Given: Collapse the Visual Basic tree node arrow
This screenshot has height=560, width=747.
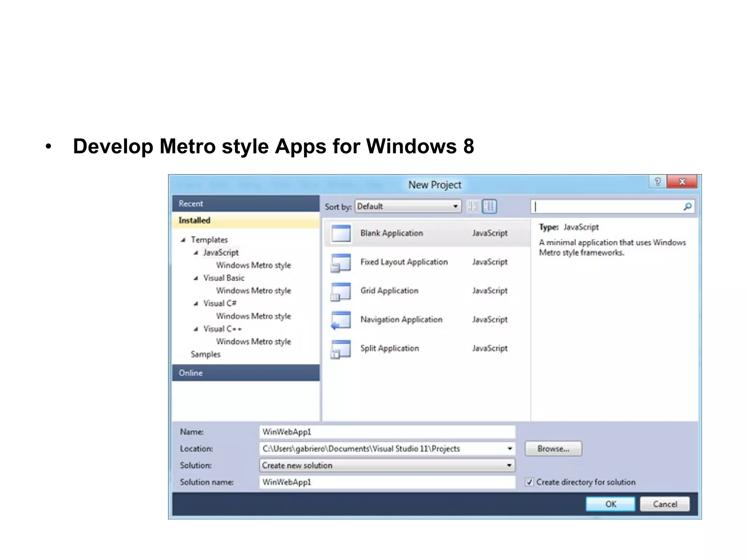Looking at the screenshot, I should (x=196, y=278).
